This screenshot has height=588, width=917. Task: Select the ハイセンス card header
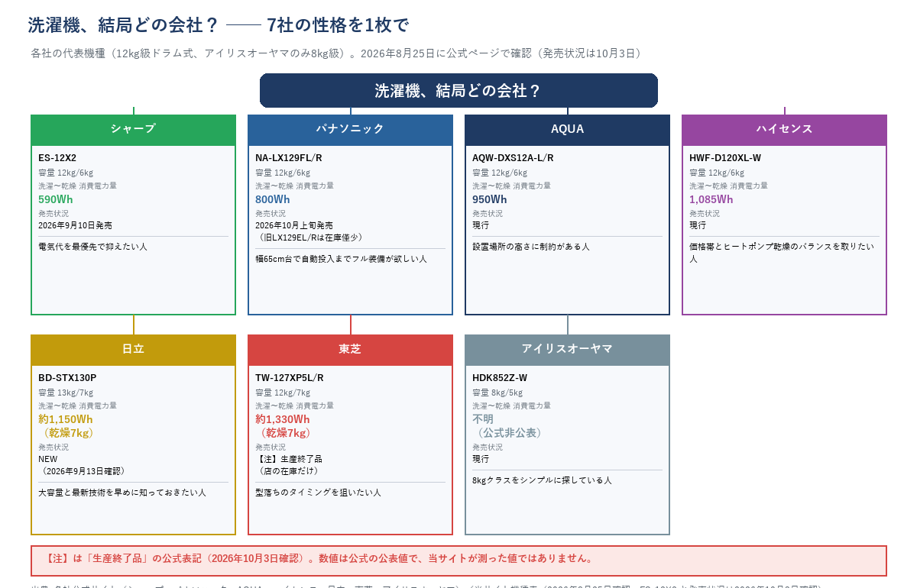[784, 129]
